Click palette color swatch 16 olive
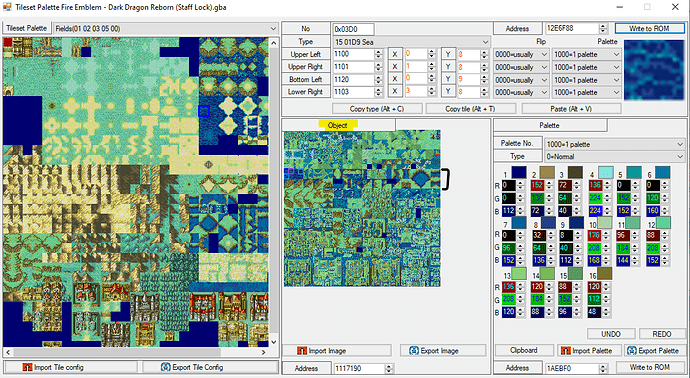This screenshot has height=378, width=690. [x=604, y=273]
